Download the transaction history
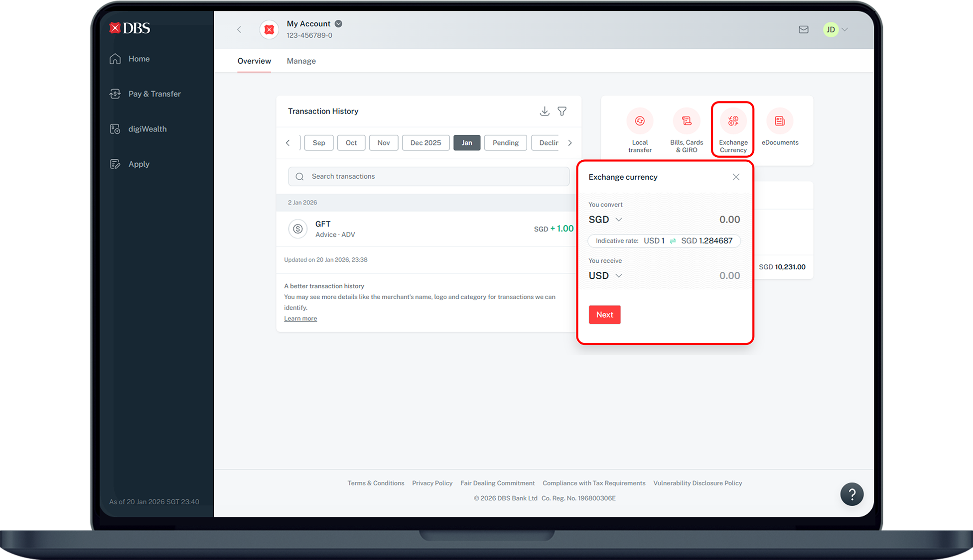This screenshot has height=560, width=973. tap(545, 111)
